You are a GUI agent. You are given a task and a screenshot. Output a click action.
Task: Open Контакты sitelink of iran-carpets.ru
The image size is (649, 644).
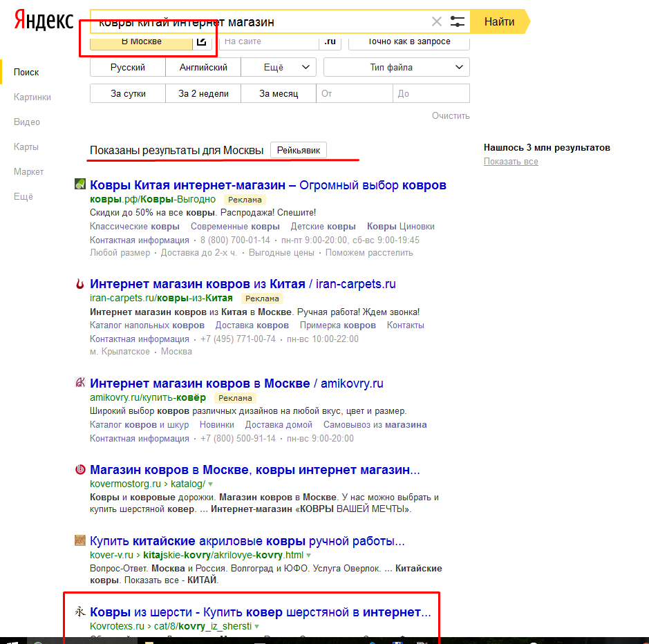click(x=405, y=325)
